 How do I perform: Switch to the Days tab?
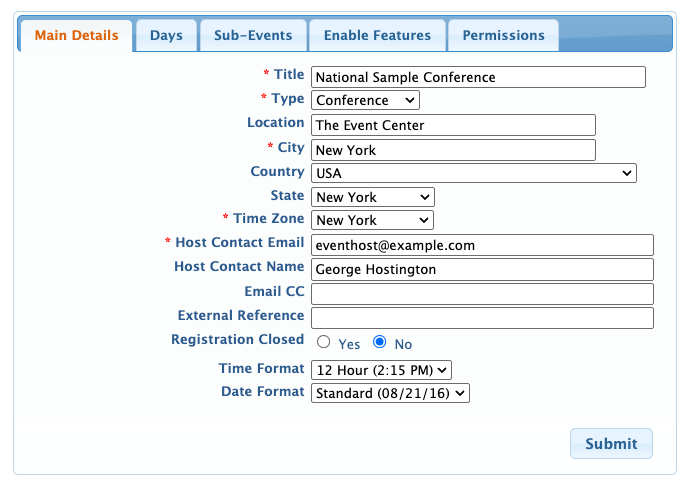tap(166, 35)
